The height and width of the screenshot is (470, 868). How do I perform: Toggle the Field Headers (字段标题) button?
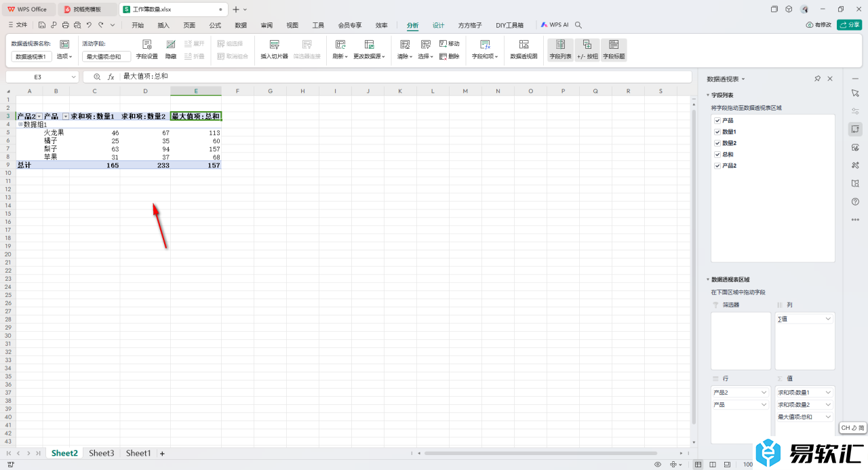[x=614, y=50]
